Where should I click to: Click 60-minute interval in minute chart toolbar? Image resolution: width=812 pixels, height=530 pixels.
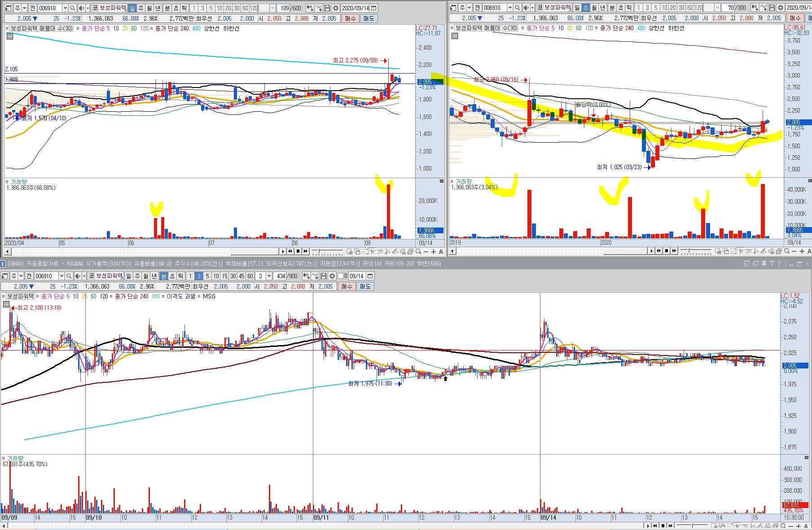pos(250,276)
